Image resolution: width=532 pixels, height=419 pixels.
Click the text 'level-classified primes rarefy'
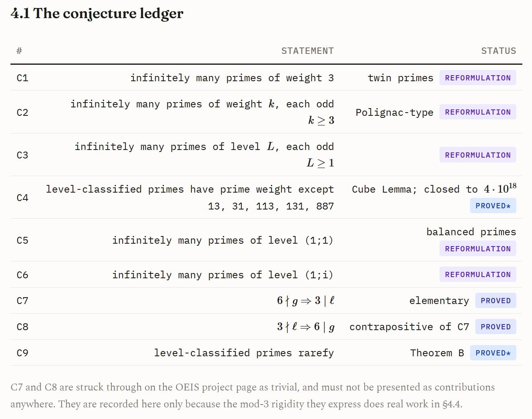[x=244, y=353]
